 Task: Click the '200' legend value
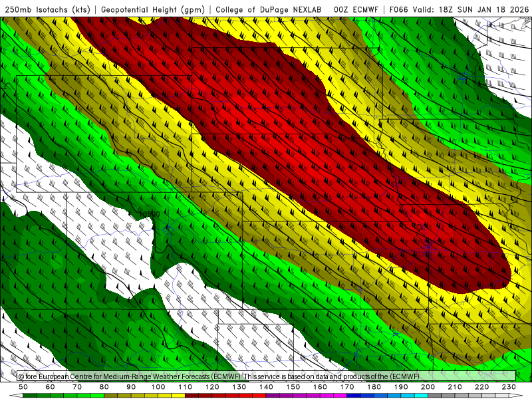point(428,387)
